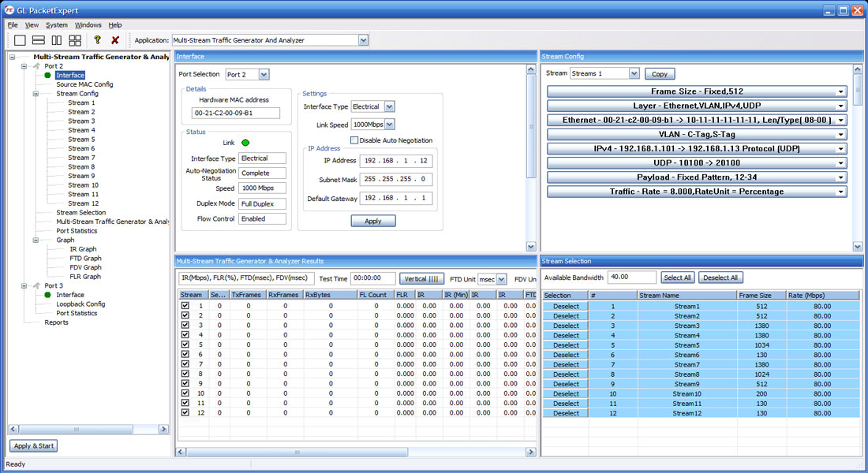868x473 pixels.
Task: Open the Link Speed dropdown
Action: [x=390, y=125]
